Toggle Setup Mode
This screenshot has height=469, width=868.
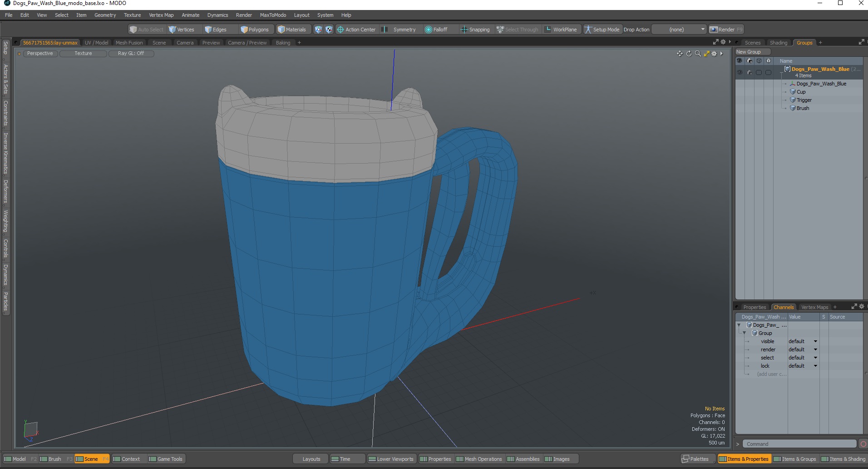602,30
